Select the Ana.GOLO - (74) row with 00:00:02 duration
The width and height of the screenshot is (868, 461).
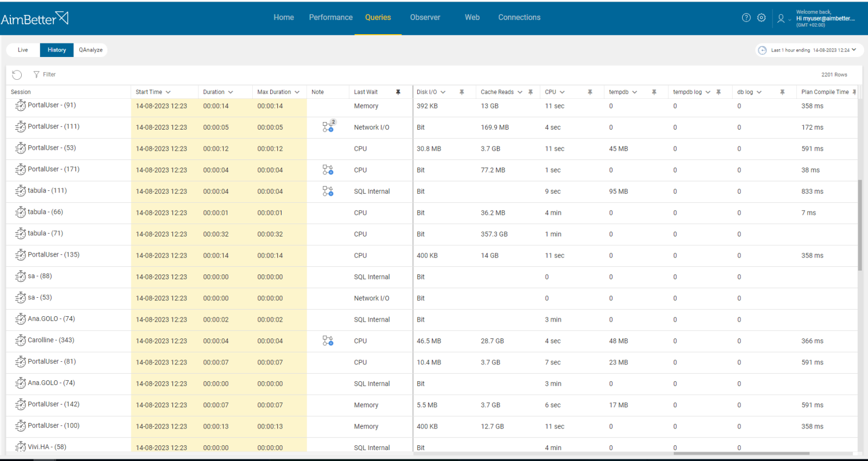click(432, 320)
